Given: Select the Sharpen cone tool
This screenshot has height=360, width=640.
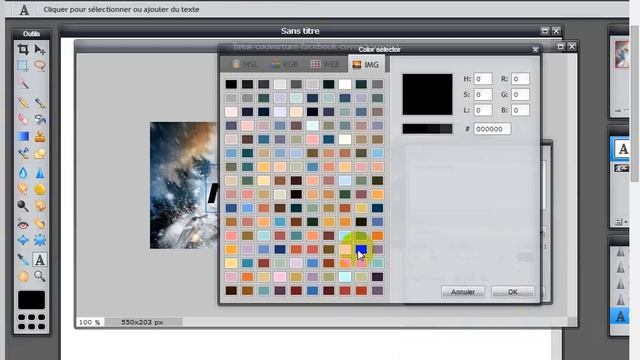Looking at the screenshot, I should [x=40, y=173].
